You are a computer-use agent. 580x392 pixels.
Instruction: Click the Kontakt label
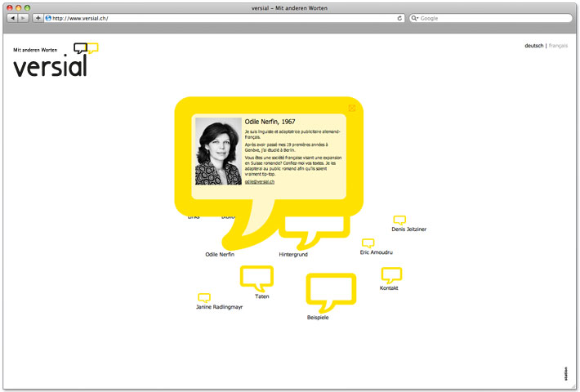point(389,288)
